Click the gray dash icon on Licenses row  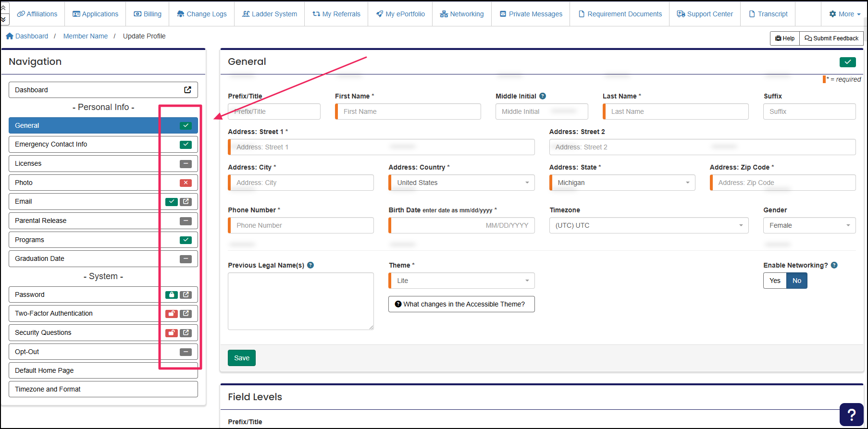(186, 164)
